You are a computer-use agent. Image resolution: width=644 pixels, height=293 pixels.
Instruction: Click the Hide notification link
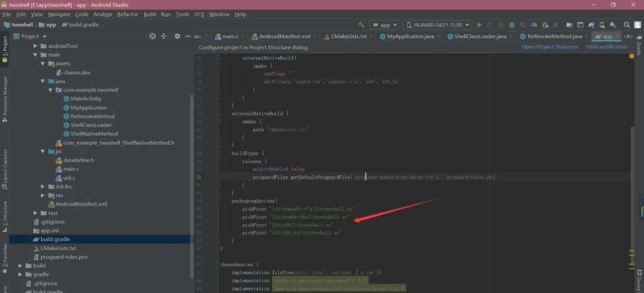point(607,47)
